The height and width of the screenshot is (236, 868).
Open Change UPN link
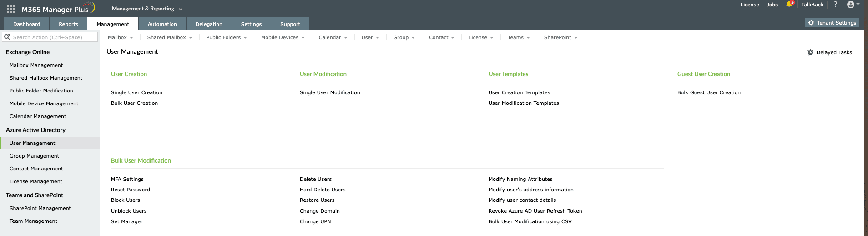[x=315, y=221]
